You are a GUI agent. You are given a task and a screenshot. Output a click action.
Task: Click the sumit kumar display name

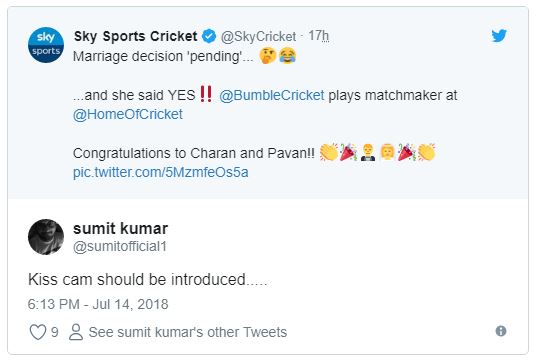click(121, 229)
